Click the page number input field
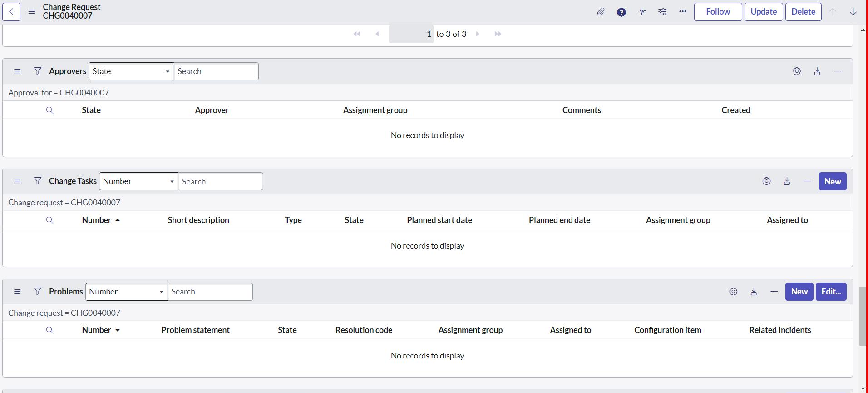This screenshot has width=868, height=393. (411, 34)
